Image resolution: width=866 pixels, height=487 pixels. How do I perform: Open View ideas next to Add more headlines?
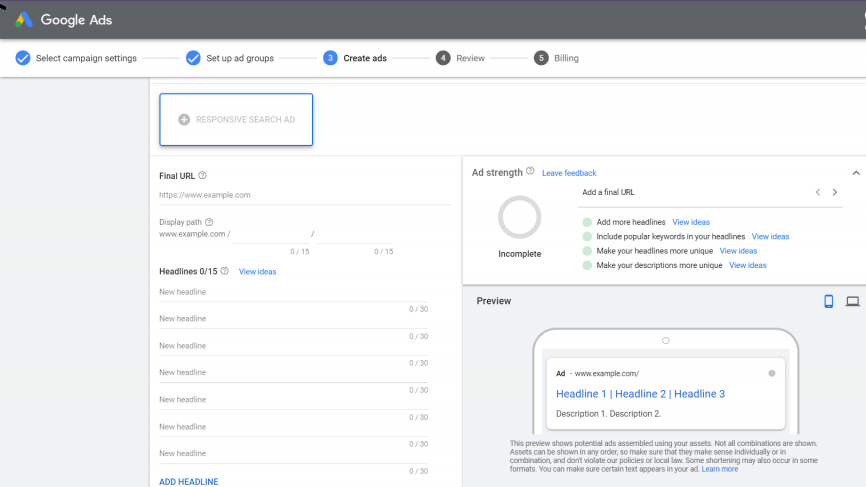click(x=691, y=222)
